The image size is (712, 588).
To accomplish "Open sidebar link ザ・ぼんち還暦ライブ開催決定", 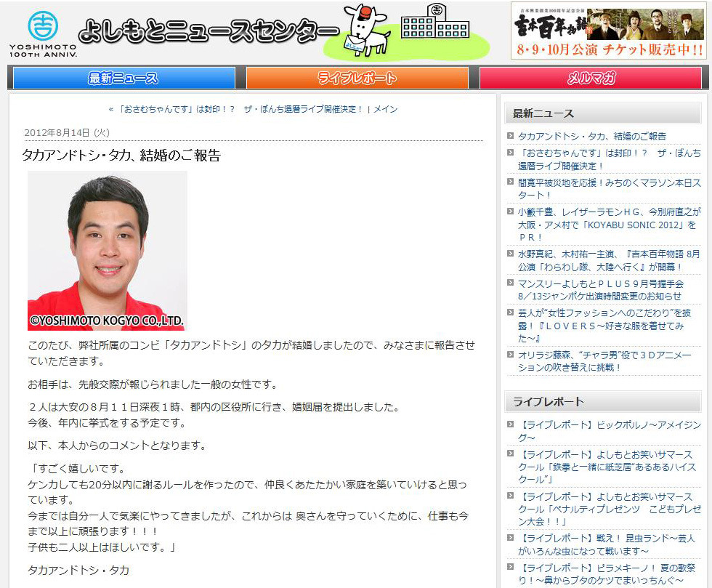I will click(609, 159).
